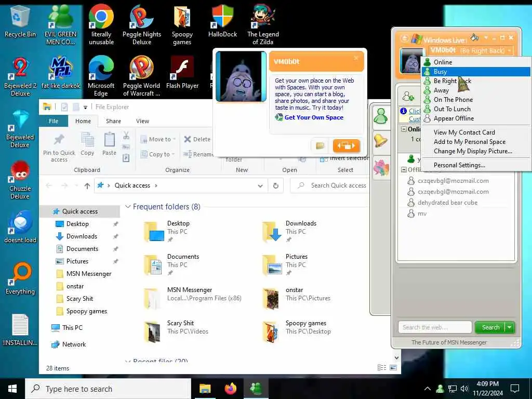Viewport: 532px width, 399px height.
Task: Click the taskbar volume icon
Action: tap(464, 389)
